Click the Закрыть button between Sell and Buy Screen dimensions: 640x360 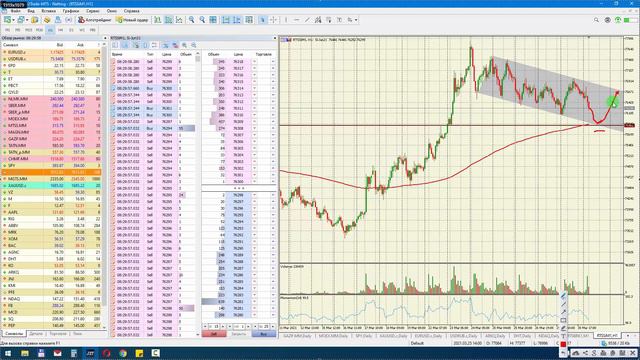[239, 334]
